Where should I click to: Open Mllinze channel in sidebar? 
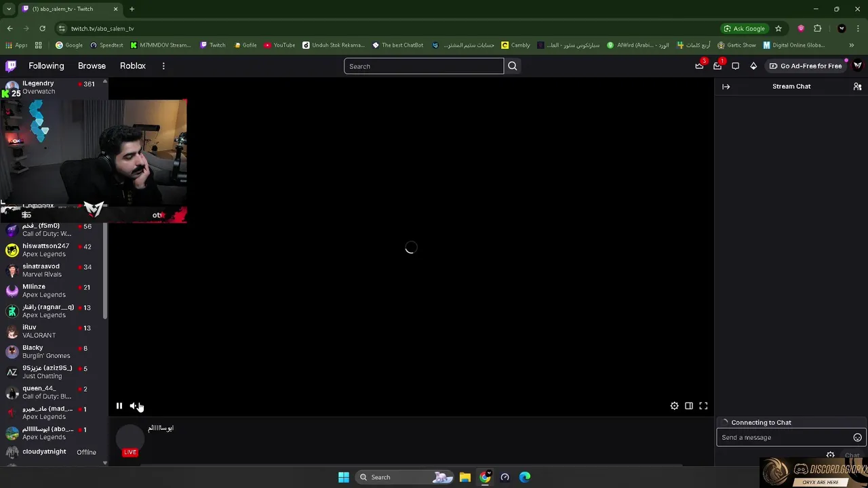(53, 291)
